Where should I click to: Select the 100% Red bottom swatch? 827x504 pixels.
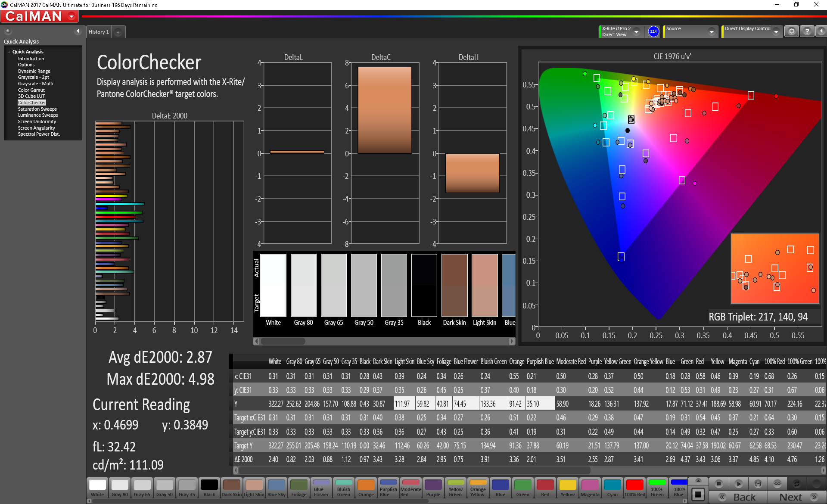pos(635,488)
